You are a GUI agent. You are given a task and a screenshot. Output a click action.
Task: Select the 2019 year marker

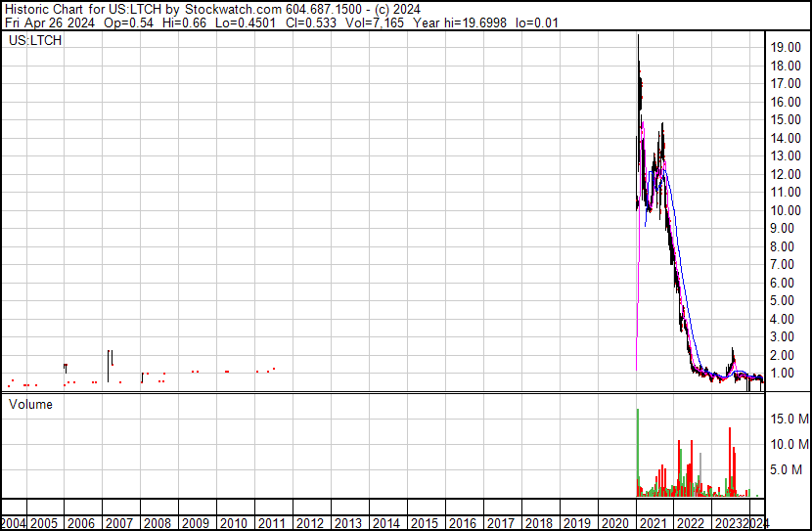coord(577,523)
